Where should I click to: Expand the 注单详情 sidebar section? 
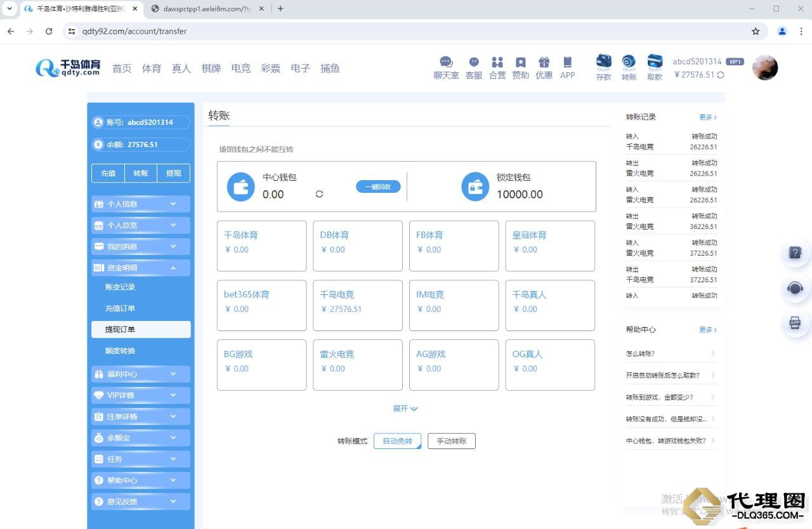141,417
